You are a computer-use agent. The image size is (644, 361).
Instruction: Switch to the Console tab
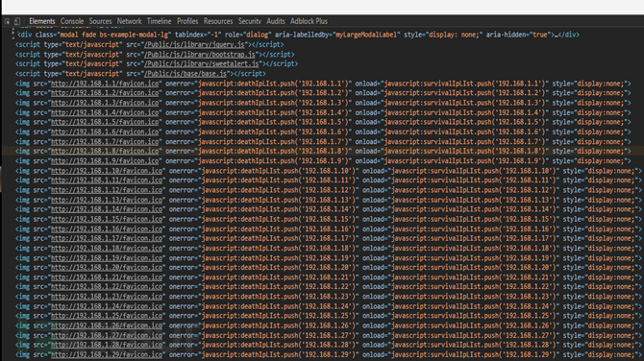click(x=72, y=21)
